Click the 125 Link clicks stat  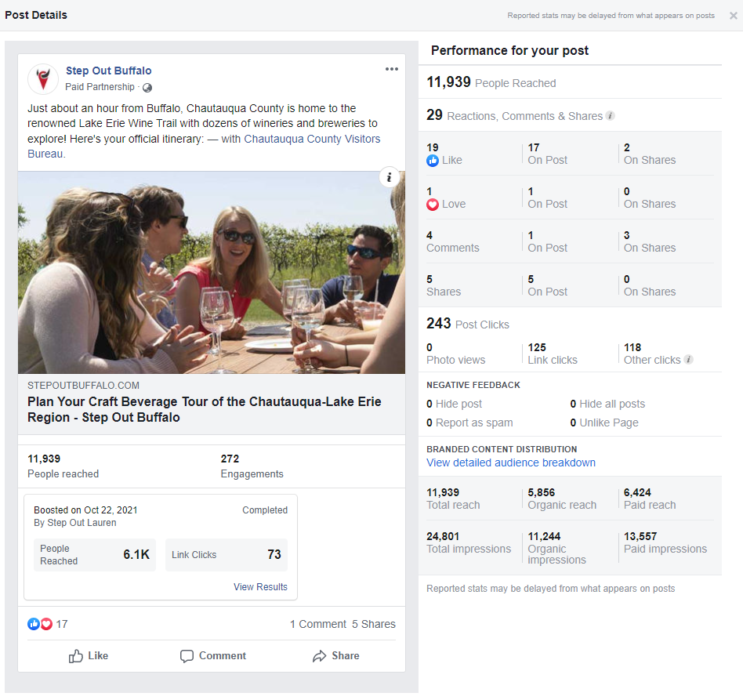pyautogui.click(x=553, y=354)
